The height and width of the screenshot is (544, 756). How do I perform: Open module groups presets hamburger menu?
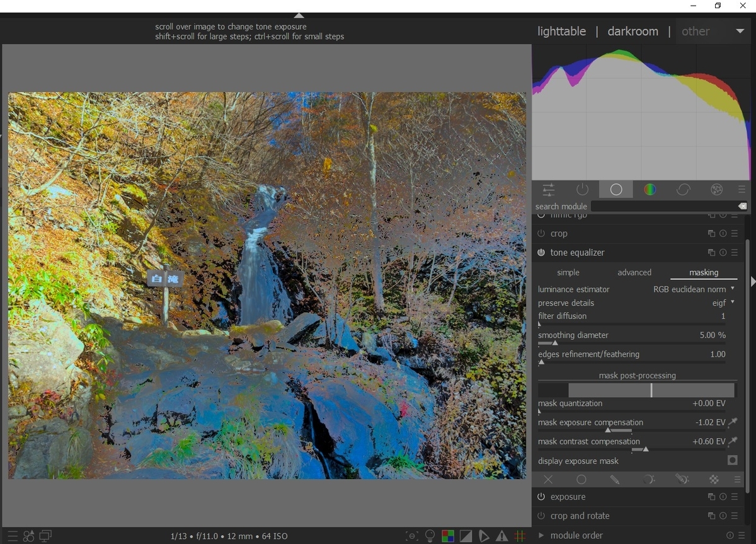pyautogui.click(x=742, y=189)
